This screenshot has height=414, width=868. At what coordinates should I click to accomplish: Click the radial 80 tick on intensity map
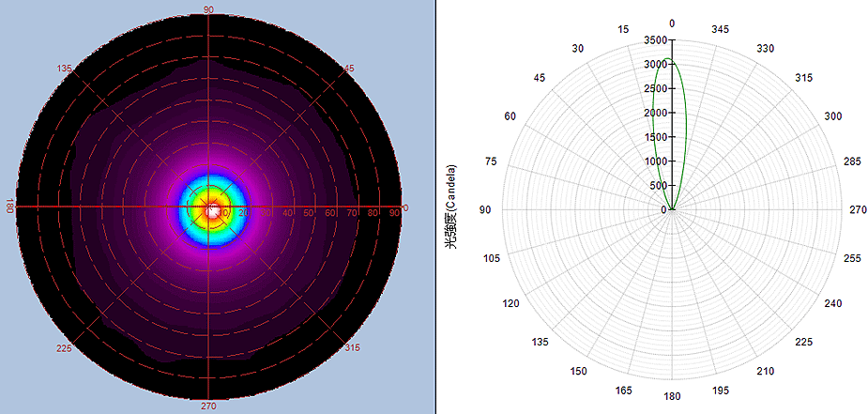click(375, 214)
